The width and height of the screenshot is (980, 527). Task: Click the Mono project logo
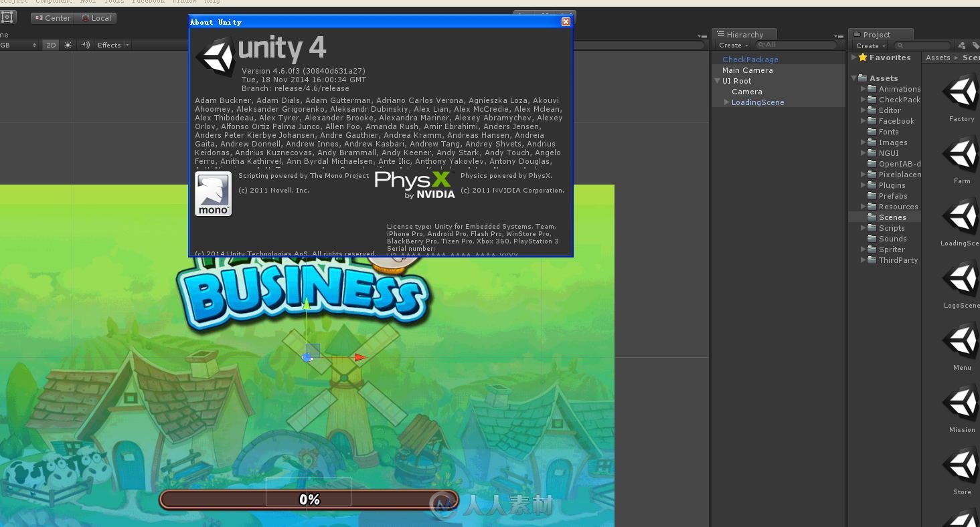click(213, 193)
